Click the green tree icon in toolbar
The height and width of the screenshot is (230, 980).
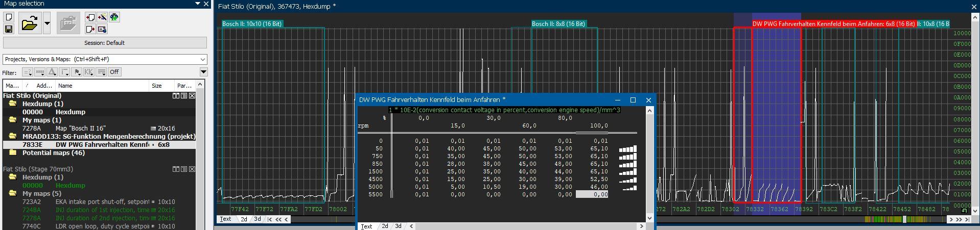coord(114,17)
